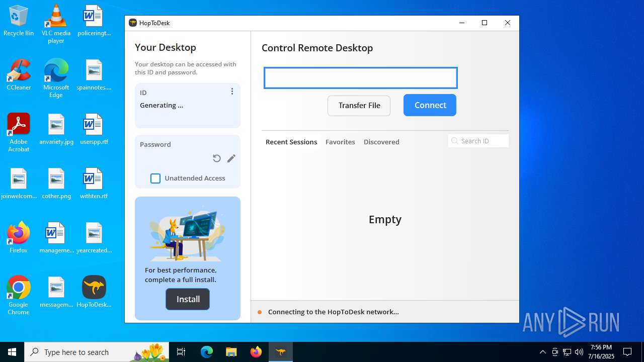Screen dimensions: 644x362
Task: Click the 'Generating ...' ID text
Action: [x=162, y=105]
